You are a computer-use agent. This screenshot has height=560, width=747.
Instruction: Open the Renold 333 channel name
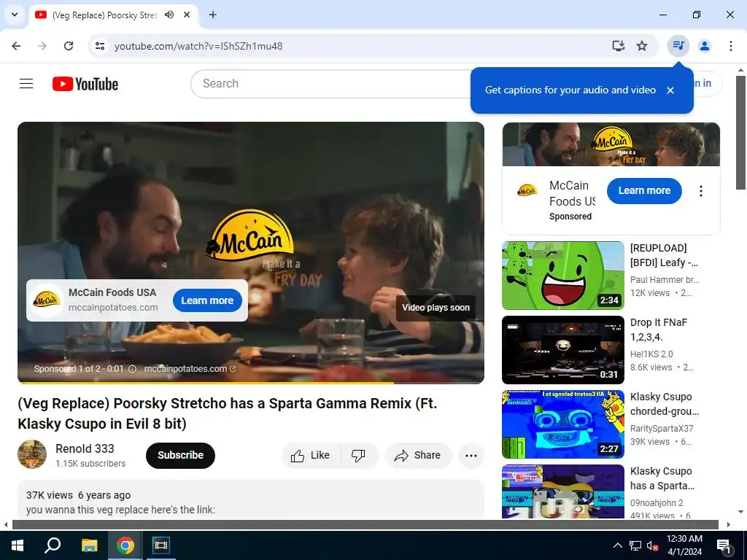click(x=85, y=448)
